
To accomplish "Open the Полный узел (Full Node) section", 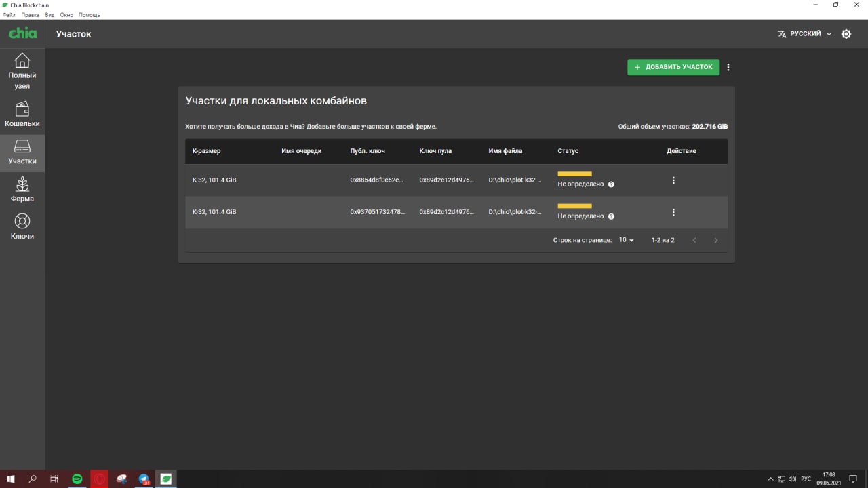I will (22, 71).
